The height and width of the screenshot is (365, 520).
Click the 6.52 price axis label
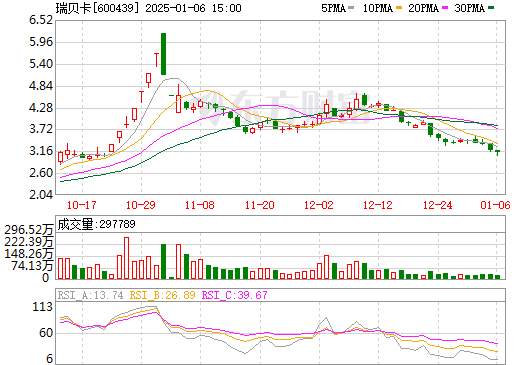[x=41, y=20]
